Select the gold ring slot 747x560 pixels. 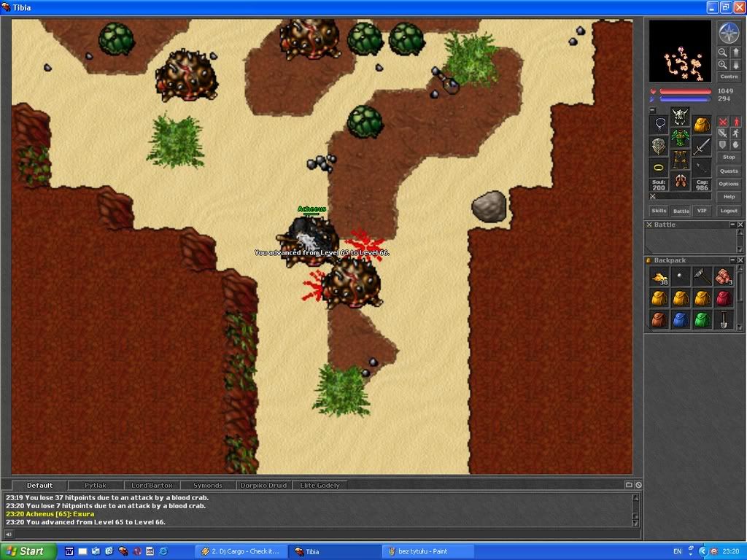[x=659, y=168]
